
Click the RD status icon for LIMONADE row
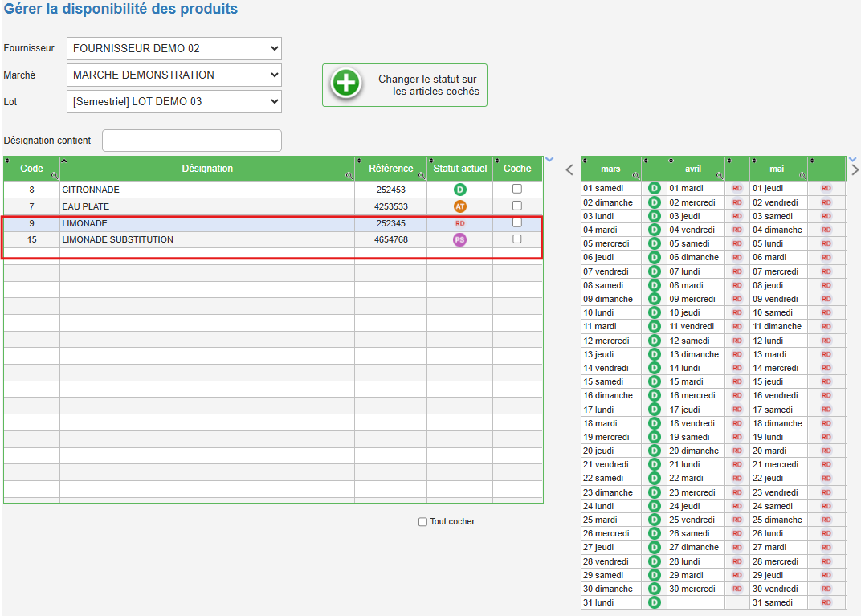(459, 223)
